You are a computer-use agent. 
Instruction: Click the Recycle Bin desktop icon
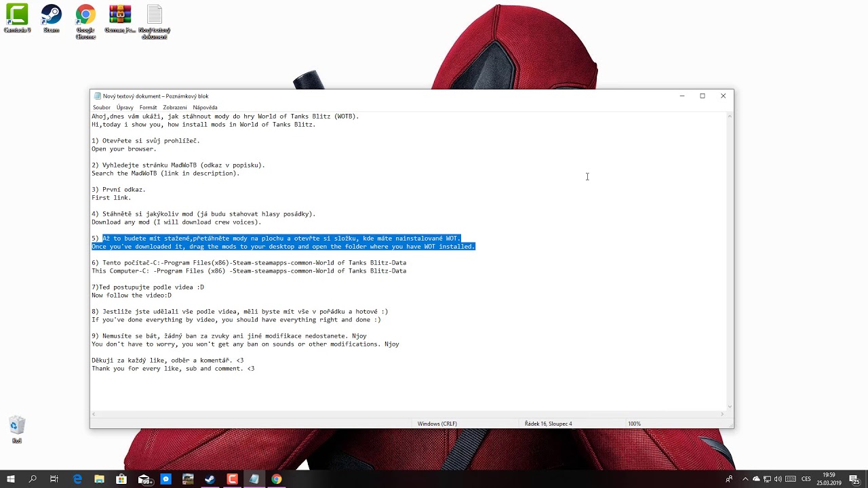tap(17, 430)
